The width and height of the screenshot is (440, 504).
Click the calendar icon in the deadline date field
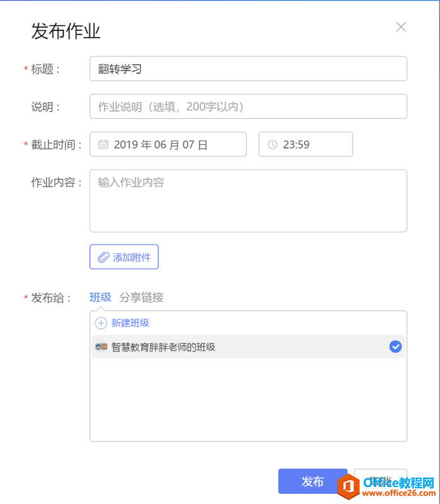tap(103, 145)
